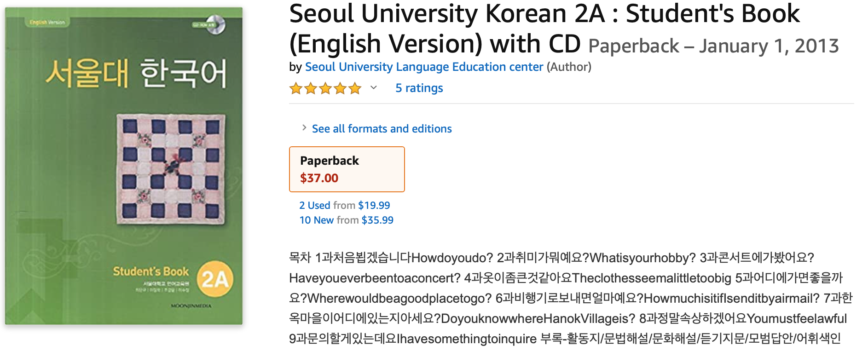Open the 5 ratings link
The width and height of the screenshot is (868, 357).
click(419, 88)
